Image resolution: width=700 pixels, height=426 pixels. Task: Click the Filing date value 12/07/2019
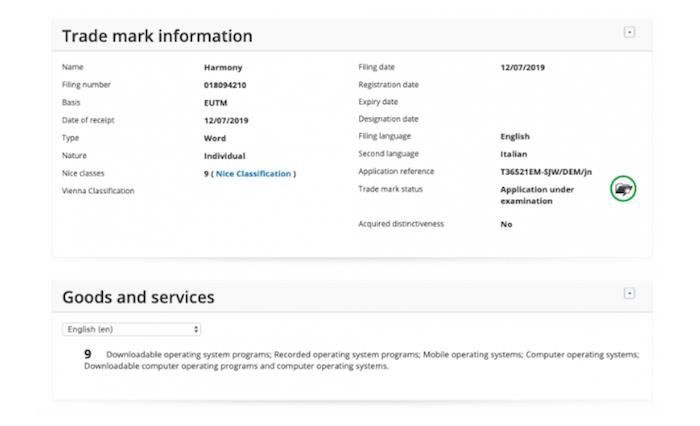click(x=522, y=67)
